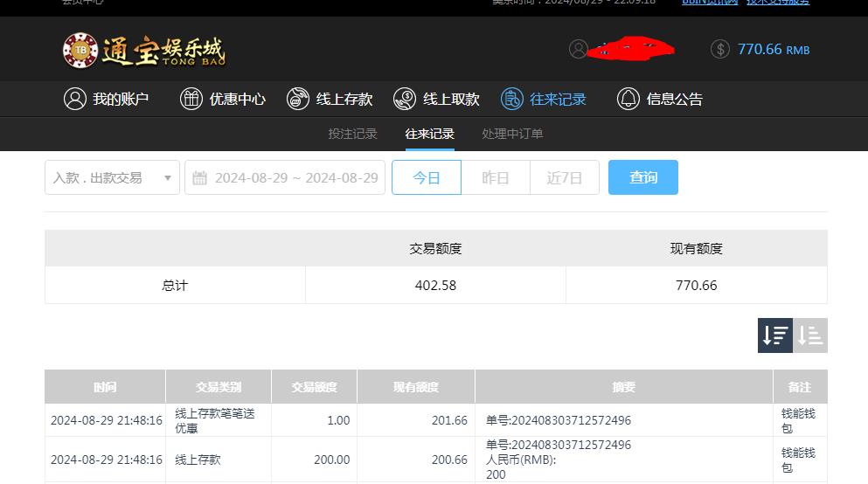Click the 往来记录 records icon
Image resolution: width=868 pixels, height=484 pixels.
click(x=512, y=99)
